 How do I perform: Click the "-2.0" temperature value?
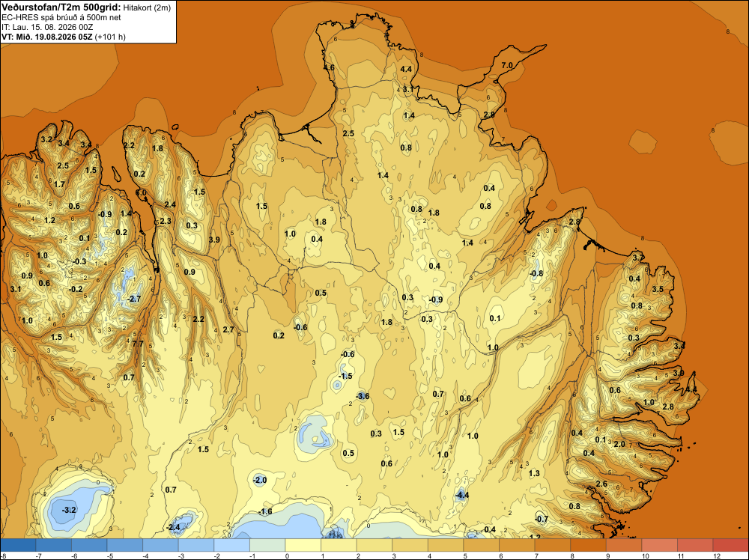tap(259, 480)
